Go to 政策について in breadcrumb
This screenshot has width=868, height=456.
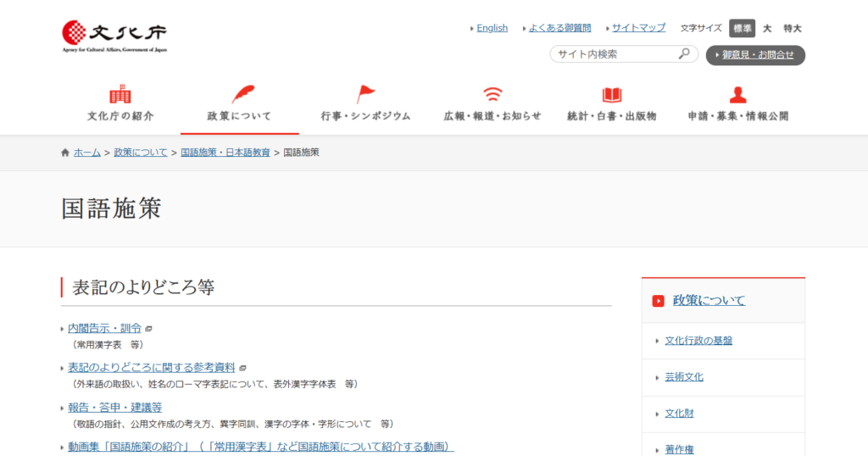(140, 153)
